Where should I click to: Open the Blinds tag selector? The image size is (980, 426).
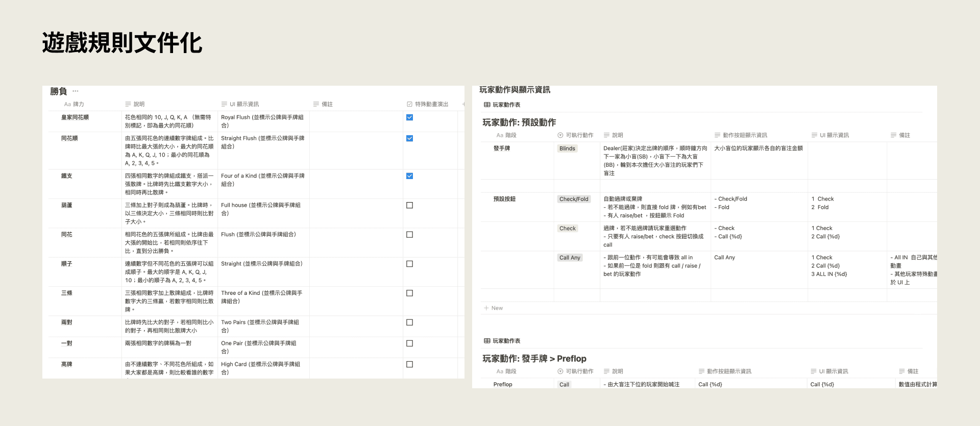tap(567, 148)
